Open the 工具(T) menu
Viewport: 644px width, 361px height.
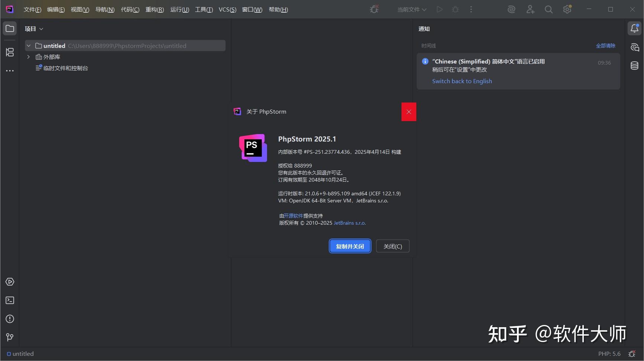(x=204, y=9)
